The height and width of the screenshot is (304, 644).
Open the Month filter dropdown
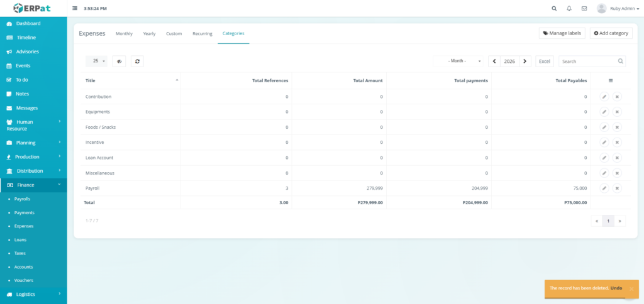click(459, 61)
